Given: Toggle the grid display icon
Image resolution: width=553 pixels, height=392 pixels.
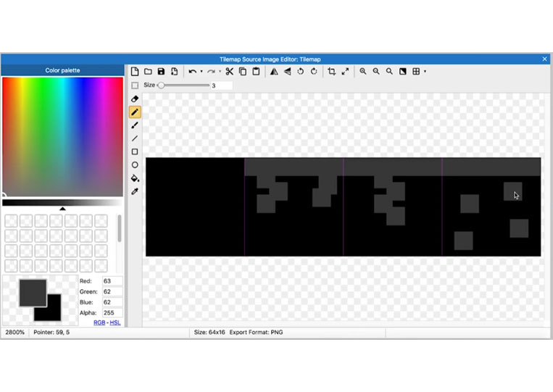Looking at the screenshot, I should [x=416, y=72].
